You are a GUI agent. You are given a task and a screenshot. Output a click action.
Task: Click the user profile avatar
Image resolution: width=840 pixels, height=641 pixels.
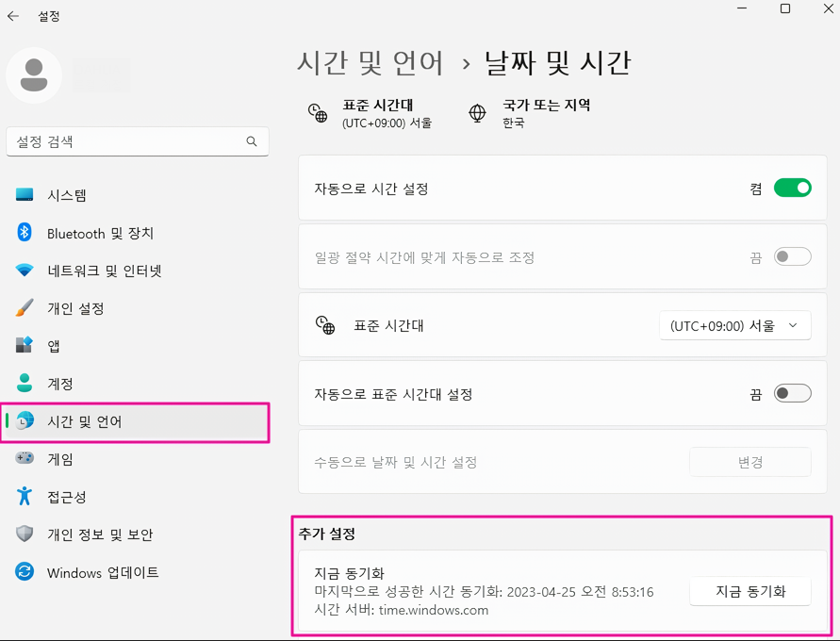[x=34, y=75]
